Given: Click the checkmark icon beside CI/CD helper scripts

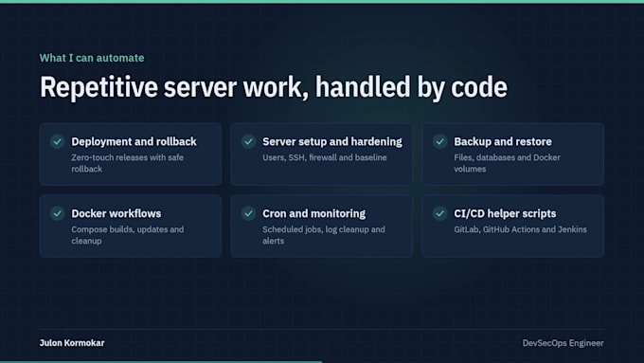Looking at the screenshot, I should click(x=439, y=213).
